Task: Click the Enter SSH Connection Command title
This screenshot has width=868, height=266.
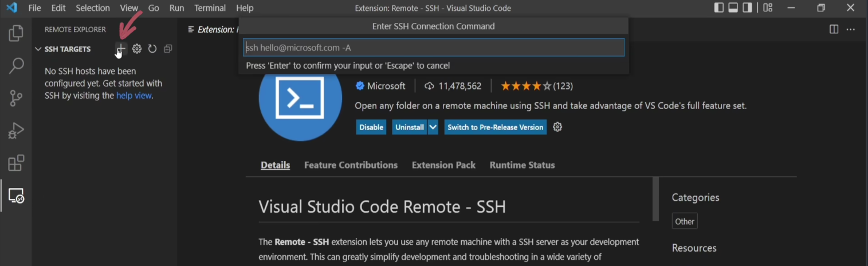Action: click(x=434, y=26)
